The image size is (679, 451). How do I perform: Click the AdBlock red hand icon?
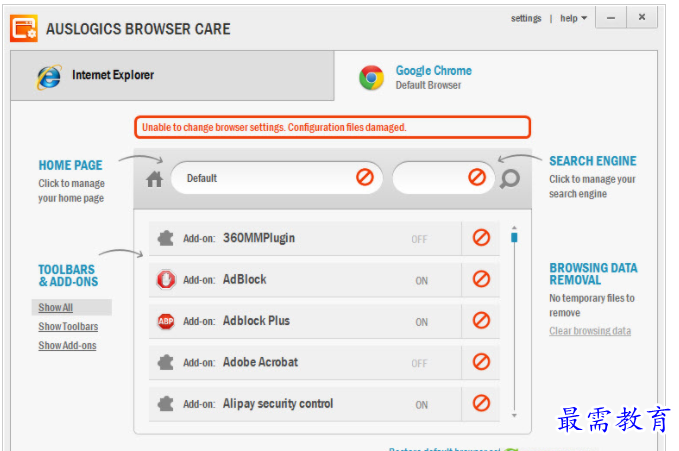coord(166,279)
